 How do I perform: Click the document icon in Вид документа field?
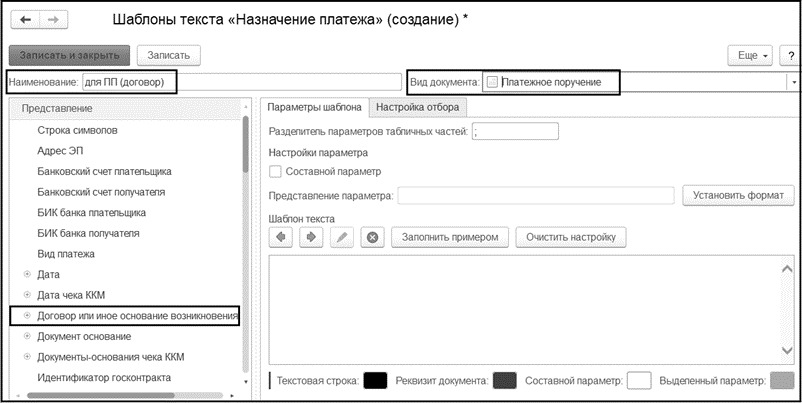(x=492, y=82)
